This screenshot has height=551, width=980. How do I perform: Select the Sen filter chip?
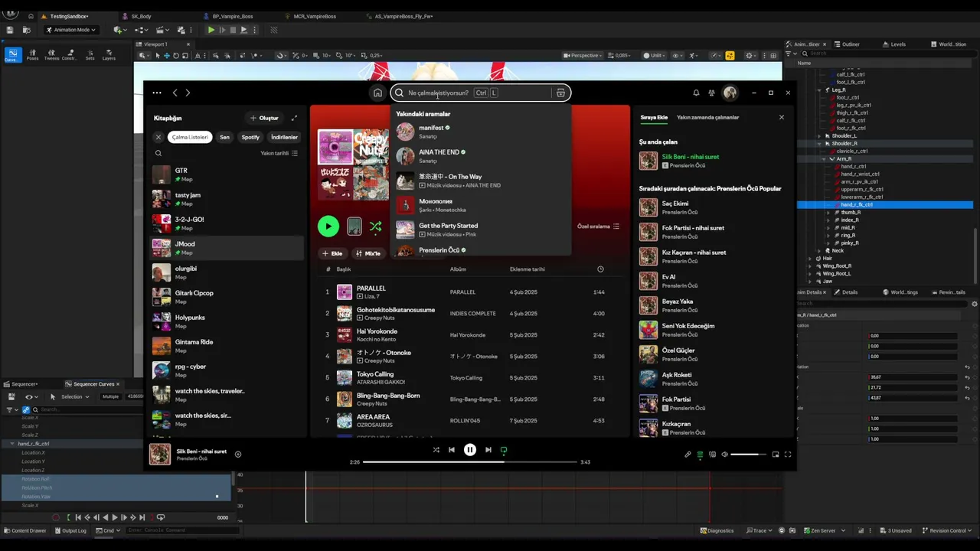tap(224, 137)
